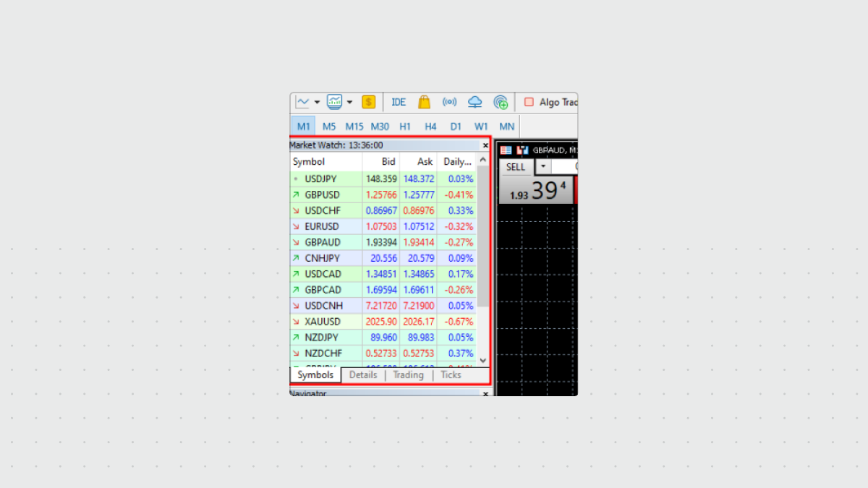The width and height of the screenshot is (868, 488).
Task: Select the M1 timeframe
Action: (303, 126)
